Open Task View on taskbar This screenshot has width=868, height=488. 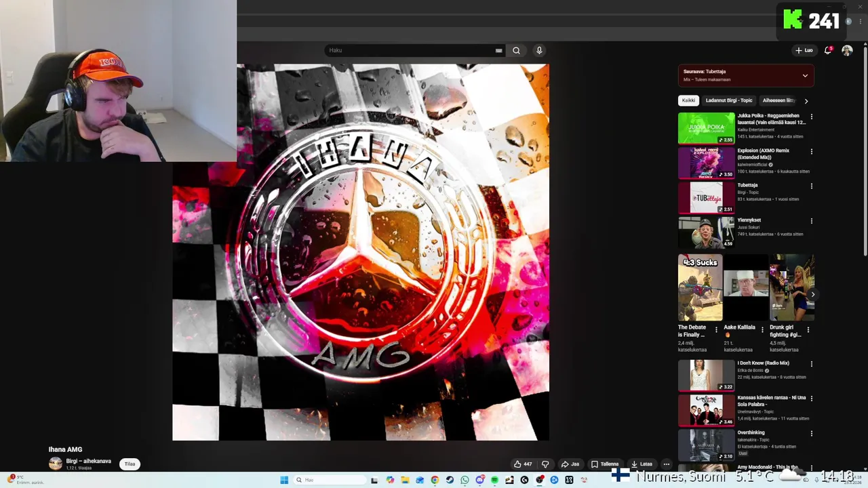[374, 480]
